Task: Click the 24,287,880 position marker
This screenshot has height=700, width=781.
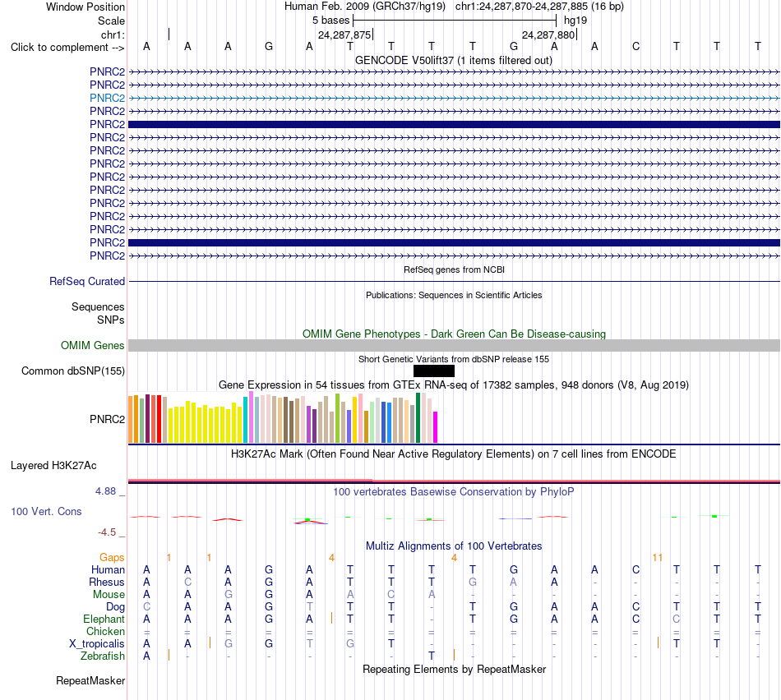Action: click(x=548, y=35)
